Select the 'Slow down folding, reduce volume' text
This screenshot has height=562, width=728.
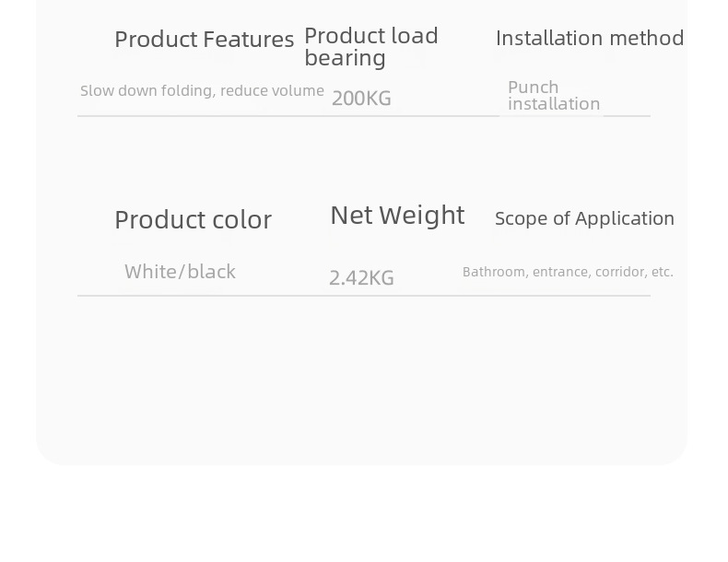coord(202,91)
